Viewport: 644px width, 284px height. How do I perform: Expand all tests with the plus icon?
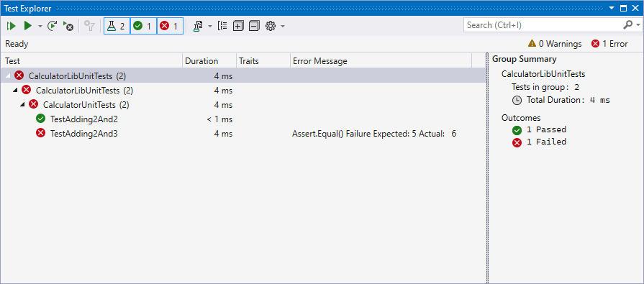tap(238, 26)
